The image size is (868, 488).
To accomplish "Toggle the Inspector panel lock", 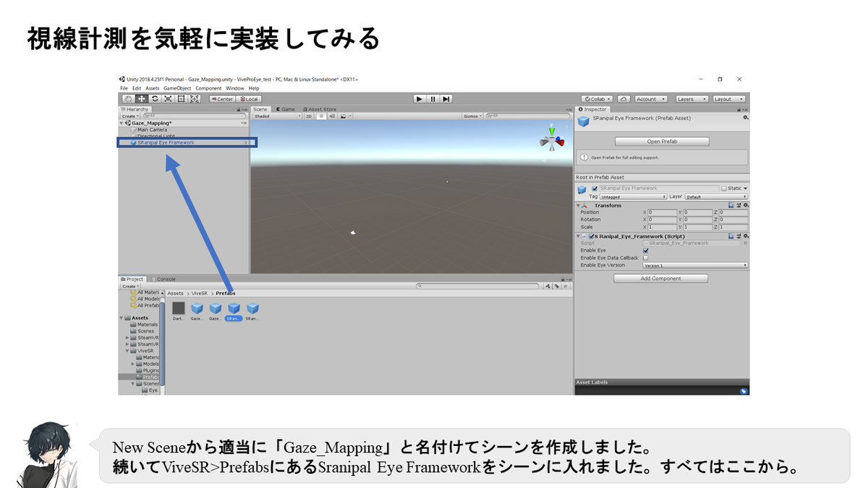I will pyautogui.click(x=740, y=109).
